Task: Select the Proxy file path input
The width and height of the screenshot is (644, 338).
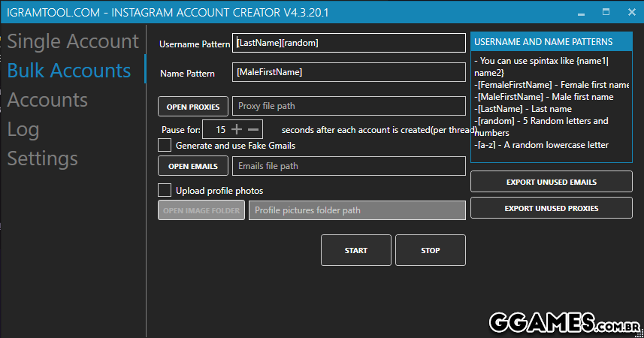Action: [x=349, y=107]
